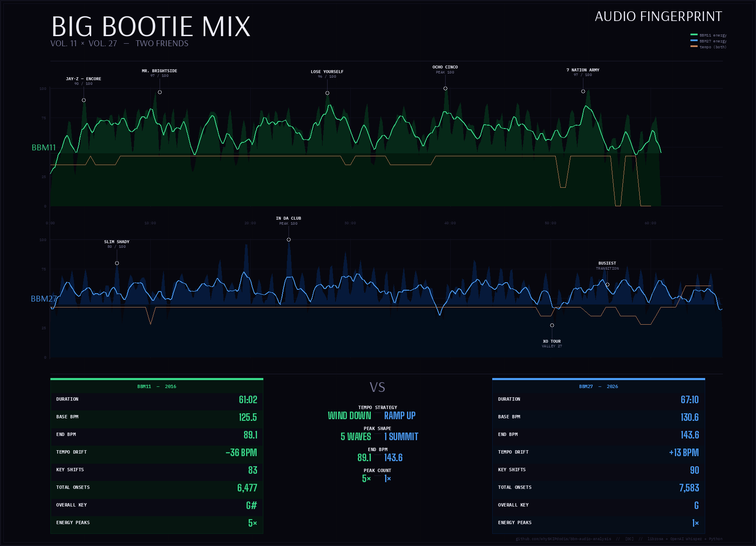Select the Busiest Transition marker circle
This screenshot has height=546, width=756.
pos(608,284)
